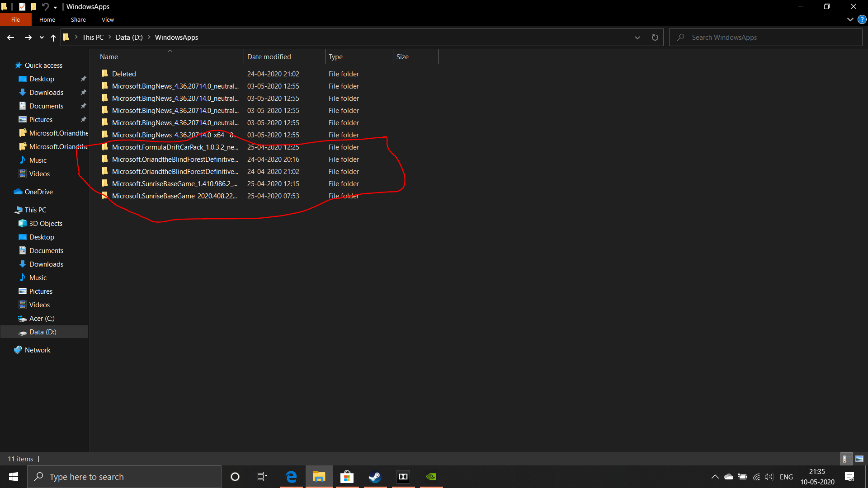Go back to the previous folder

coord(11,38)
